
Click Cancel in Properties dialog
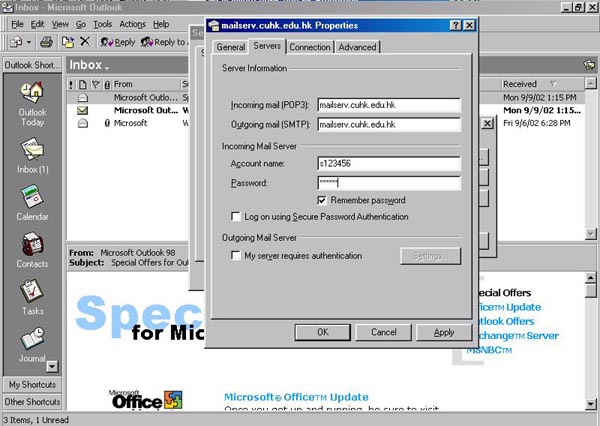[x=383, y=332]
